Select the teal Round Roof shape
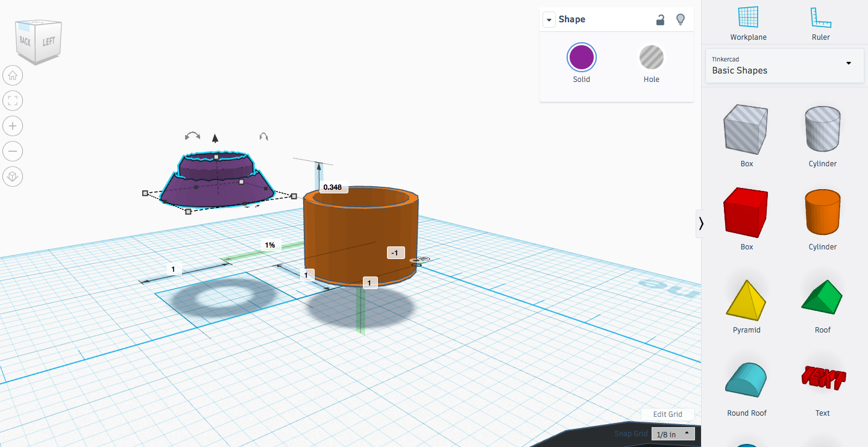Screen dimensions: 868x447 click(x=746, y=381)
